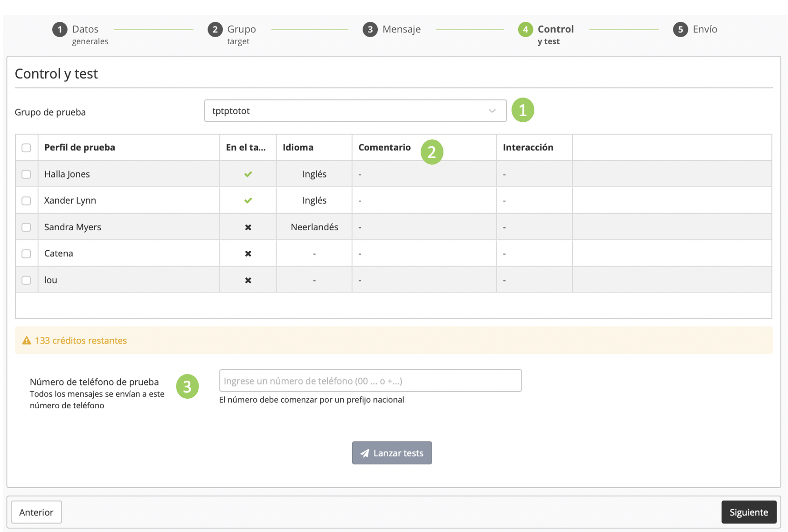Go to the Mensaje step tab
The width and height of the screenshot is (788, 532).
401,30
